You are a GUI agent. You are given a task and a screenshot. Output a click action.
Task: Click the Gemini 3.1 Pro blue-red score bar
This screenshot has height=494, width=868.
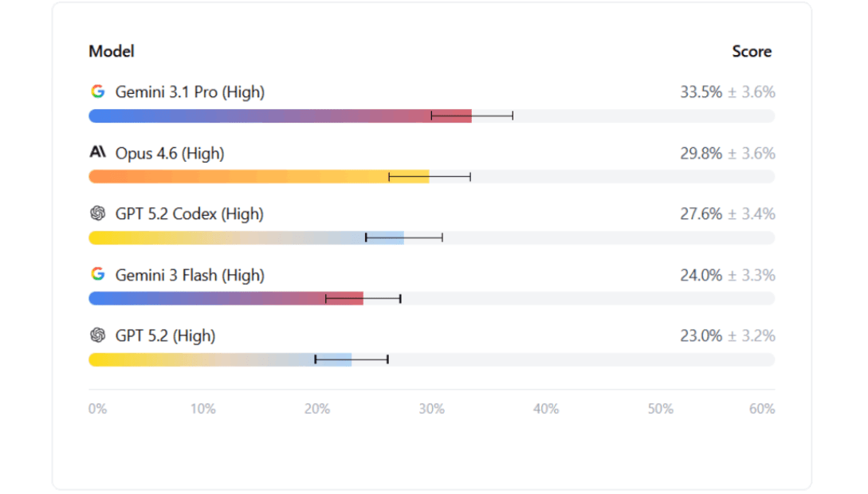tap(280, 116)
